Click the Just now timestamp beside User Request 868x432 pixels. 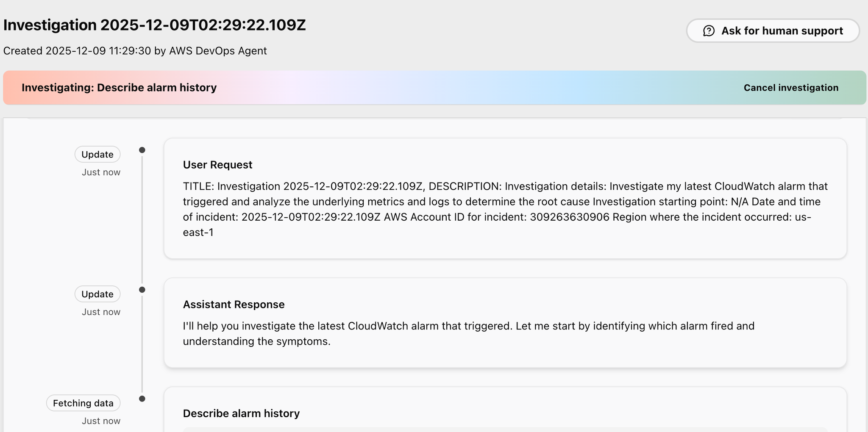click(x=101, y=172)
